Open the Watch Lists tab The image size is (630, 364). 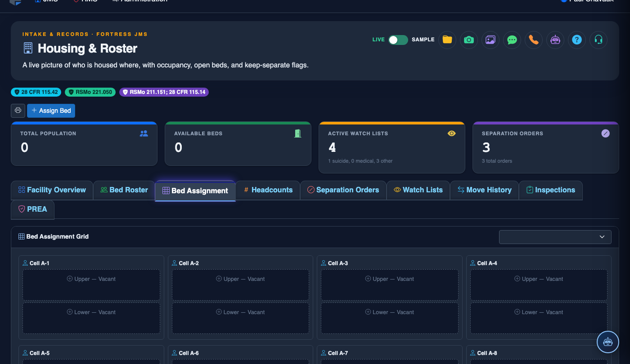pos(418,190)
